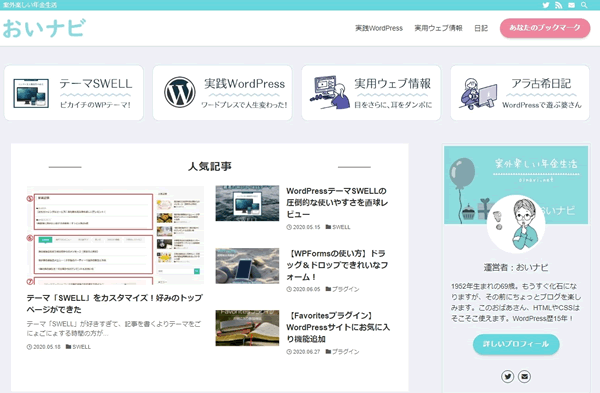The height and width of the screenshot is (393, 600).
Task: Open the 実用ウェブ情報 card title
Action: click(392, 83)
